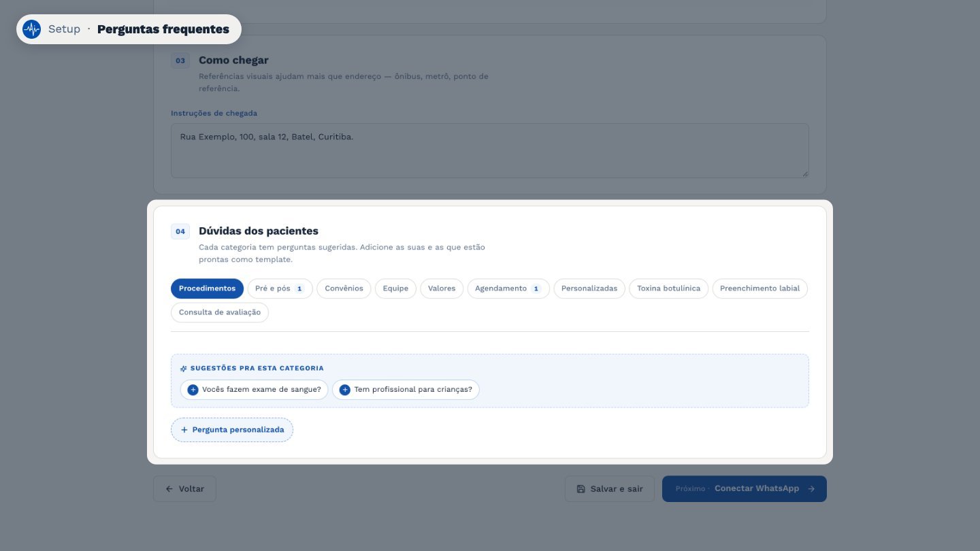Click Salvar e sair button
The width and height of the screenshot is (980, 551).
point(609,489)
